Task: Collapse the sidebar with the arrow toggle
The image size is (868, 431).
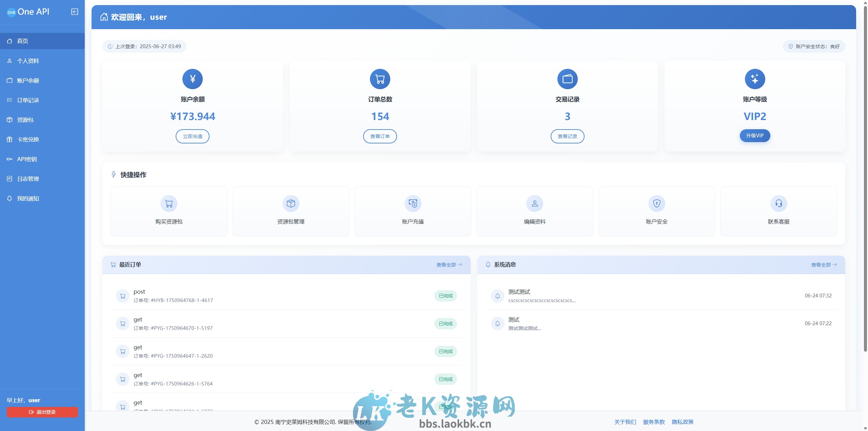Action: 74,11
